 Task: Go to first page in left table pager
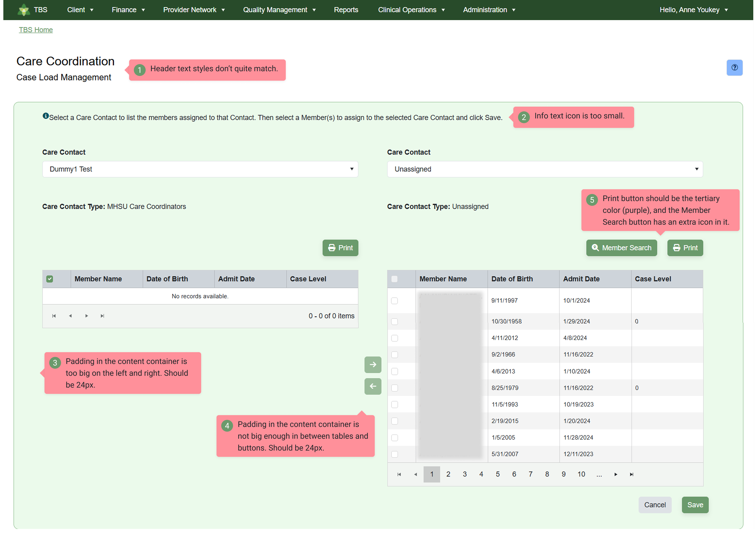[x=54, y=316]
